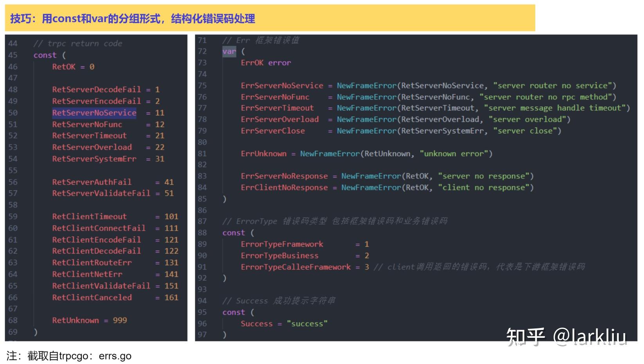The width and height of the screenshot is (644, 364).
Task: Click the highlighted RetServerNoService constant
Action: (x=94, y=113)
